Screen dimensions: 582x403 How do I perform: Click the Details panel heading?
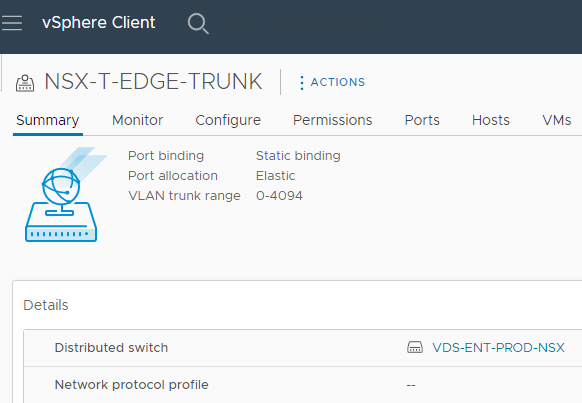click(46, 305)
